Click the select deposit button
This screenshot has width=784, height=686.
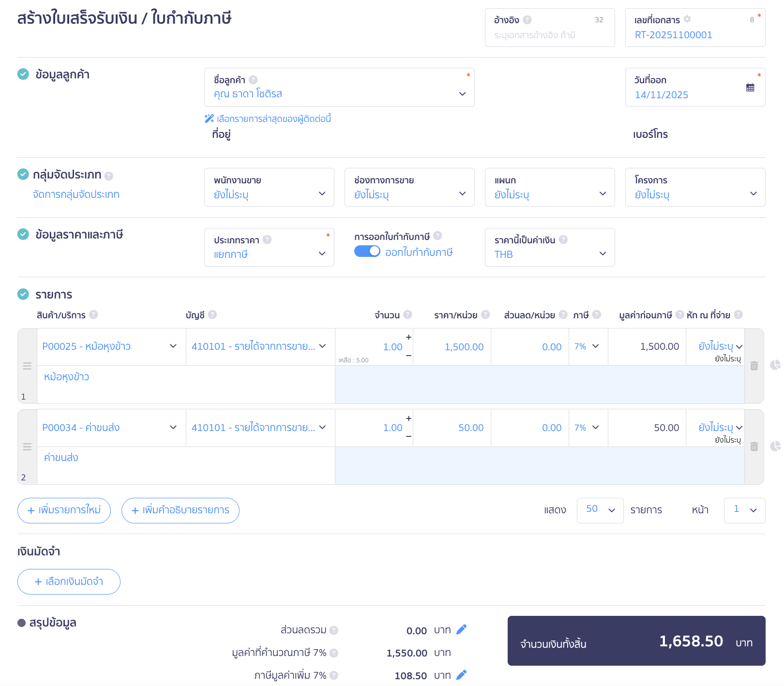click(x=69, y=582)
